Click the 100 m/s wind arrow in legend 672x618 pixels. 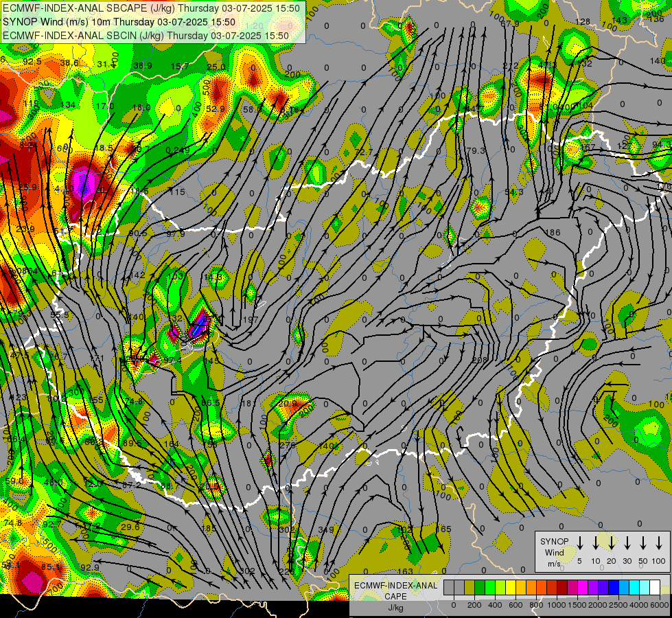tap(659, 543)
